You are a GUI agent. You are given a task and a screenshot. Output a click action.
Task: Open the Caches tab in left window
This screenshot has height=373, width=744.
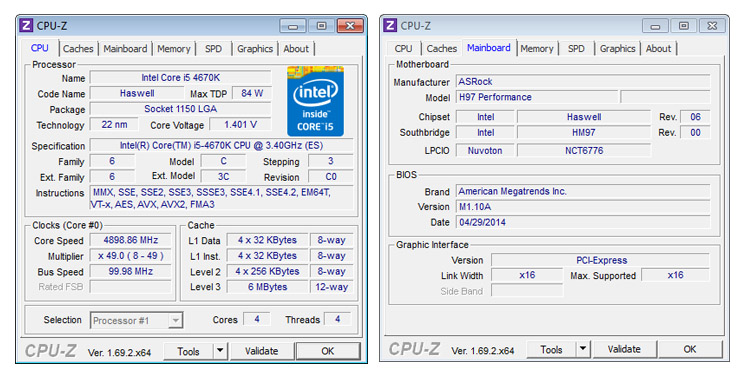point(78,49)
